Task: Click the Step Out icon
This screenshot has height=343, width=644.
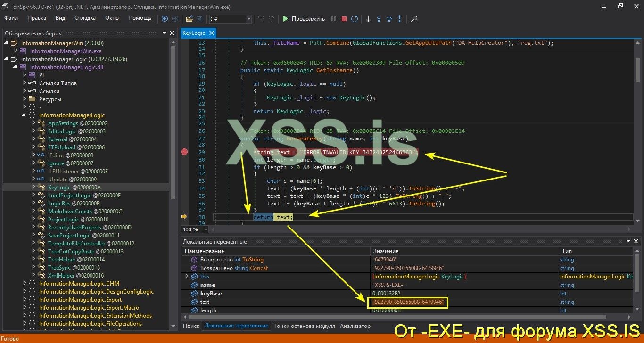Action: point(399,19)
